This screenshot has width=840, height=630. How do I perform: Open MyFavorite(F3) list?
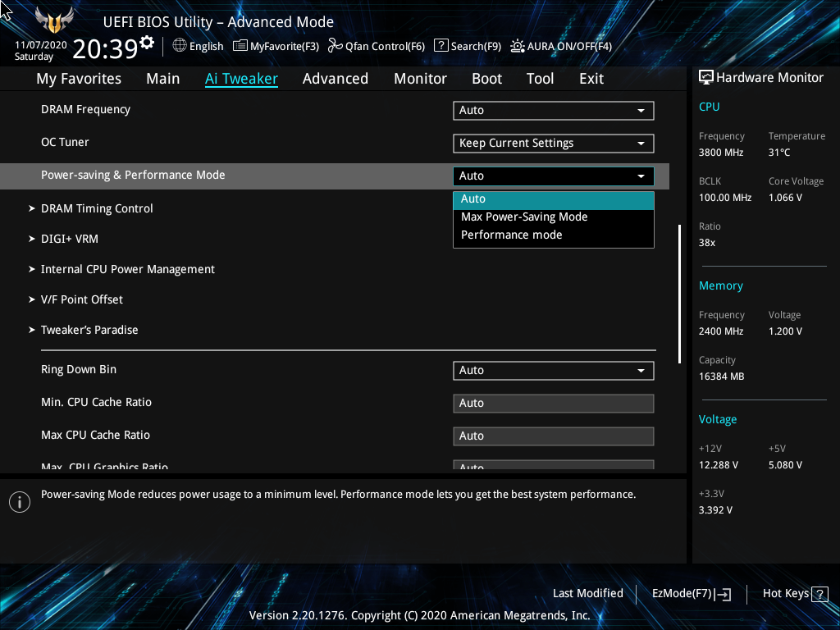276,46
